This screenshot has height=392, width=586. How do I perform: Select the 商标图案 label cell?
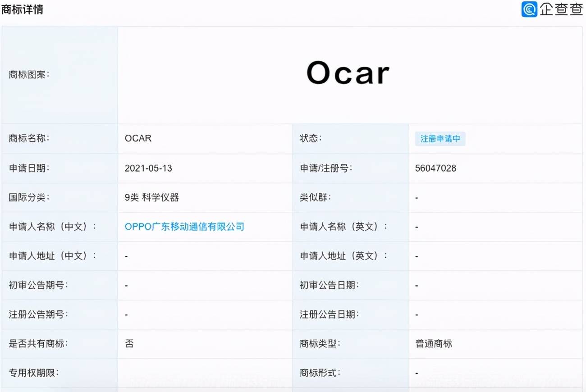tap(60, 75)
